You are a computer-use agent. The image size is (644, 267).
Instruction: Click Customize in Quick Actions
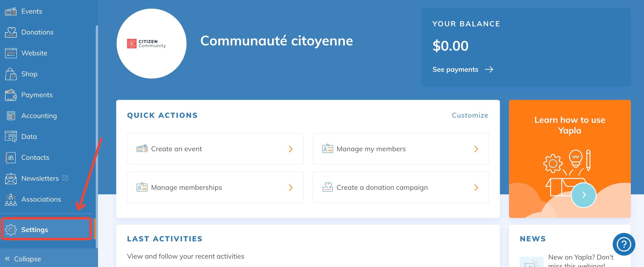[470, 115]
